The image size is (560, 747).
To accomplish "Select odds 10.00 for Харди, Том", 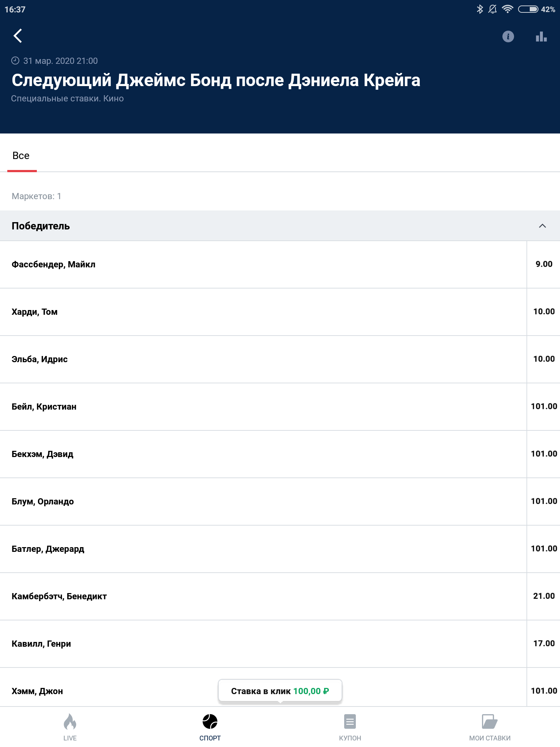I will [544, 312].
